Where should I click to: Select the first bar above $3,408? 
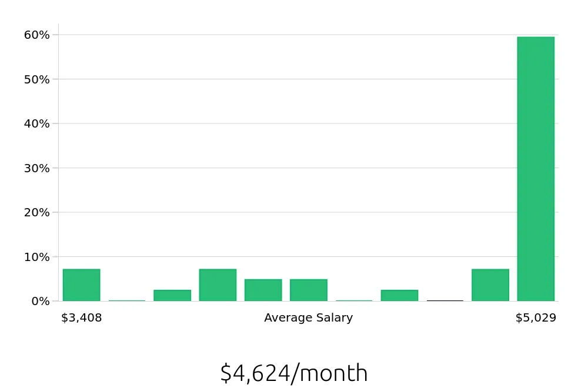point(81,285)
